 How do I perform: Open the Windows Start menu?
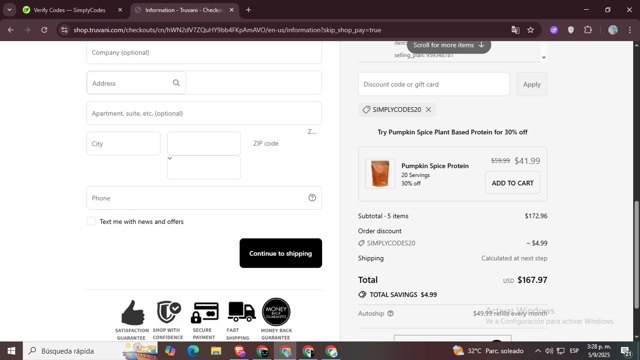(x=11, y=351)
